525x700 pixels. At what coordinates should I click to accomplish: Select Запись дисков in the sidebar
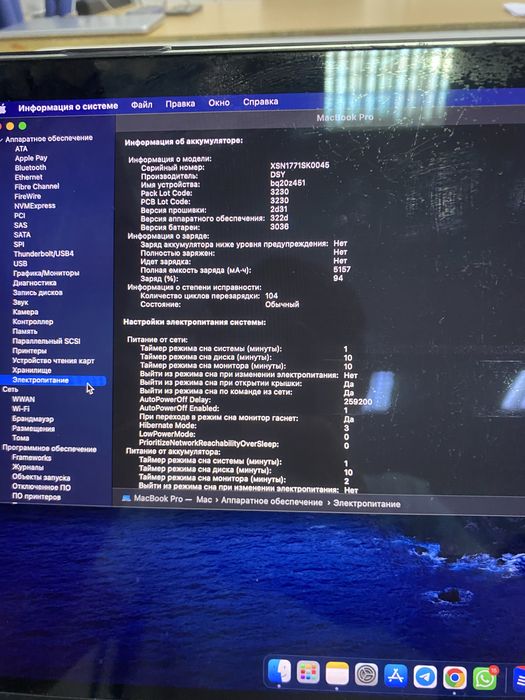pos(38,293)
